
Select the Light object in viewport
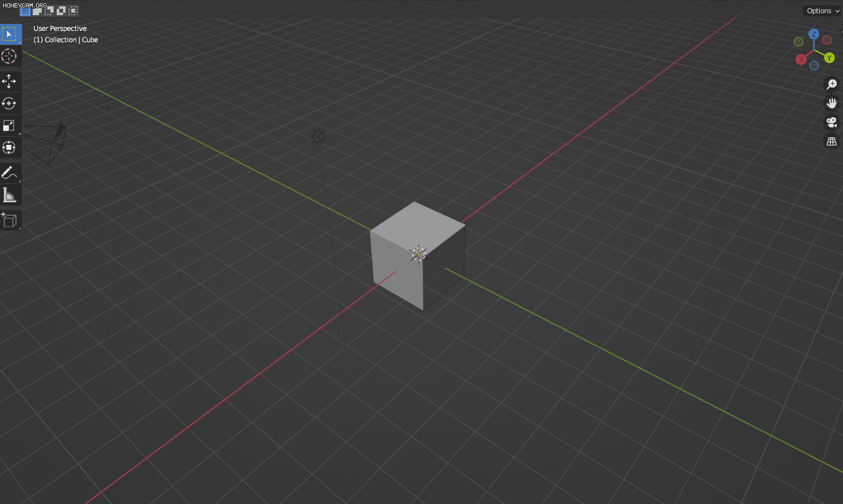[x=318, y=136]
